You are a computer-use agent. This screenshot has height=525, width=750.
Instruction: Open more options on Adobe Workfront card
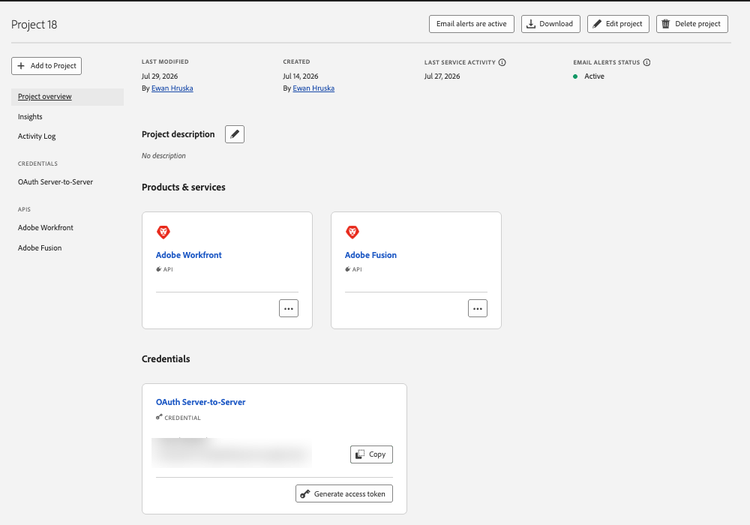click(x=288, y=308)
